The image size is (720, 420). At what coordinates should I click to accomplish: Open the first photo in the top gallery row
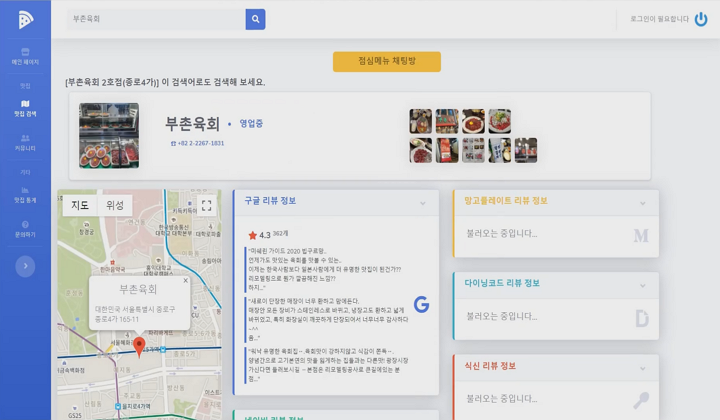pyautogui.click(x=421, y=121)
